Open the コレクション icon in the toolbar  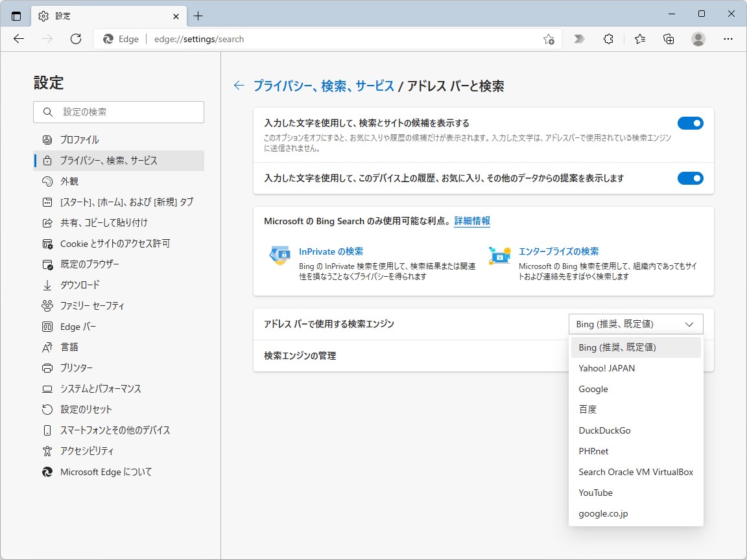669,39
